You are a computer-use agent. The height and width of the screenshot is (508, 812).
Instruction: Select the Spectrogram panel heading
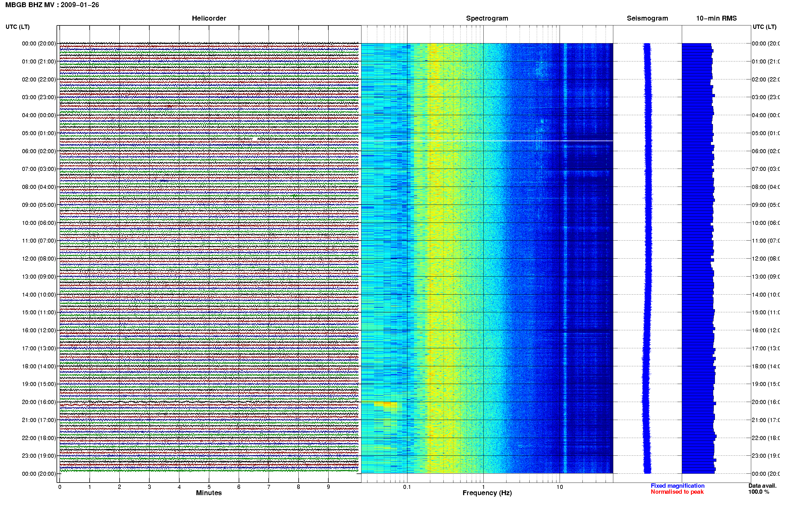point(487,18)
